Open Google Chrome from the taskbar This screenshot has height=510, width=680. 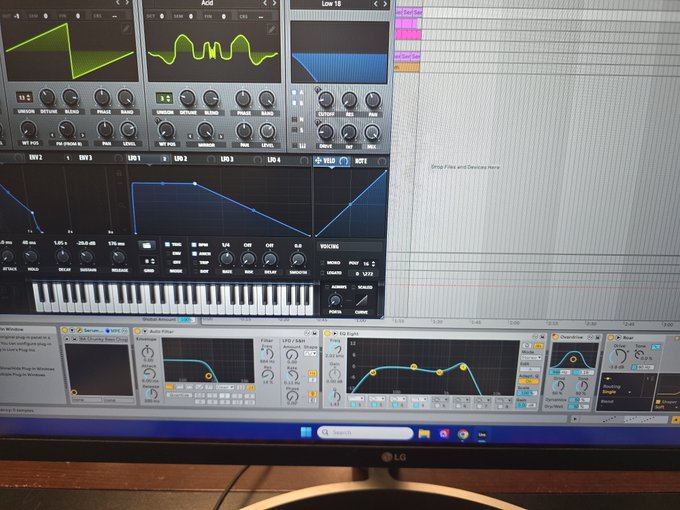463,434
